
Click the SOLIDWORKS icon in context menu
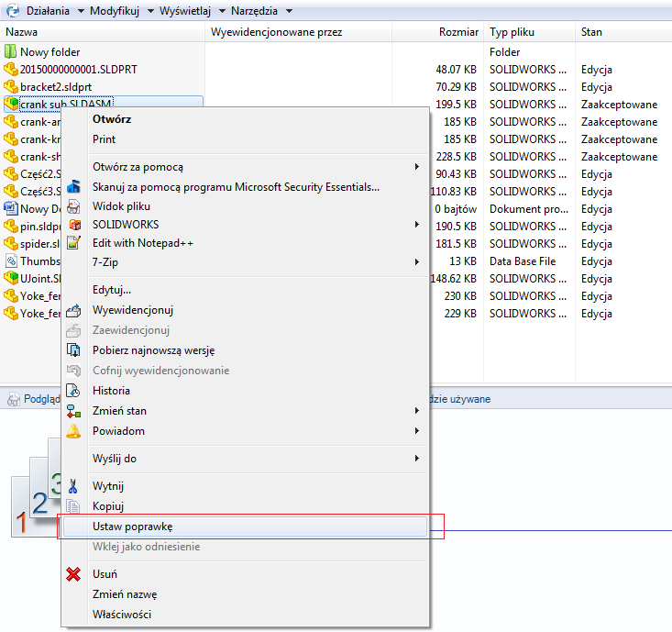pos(74,224)
